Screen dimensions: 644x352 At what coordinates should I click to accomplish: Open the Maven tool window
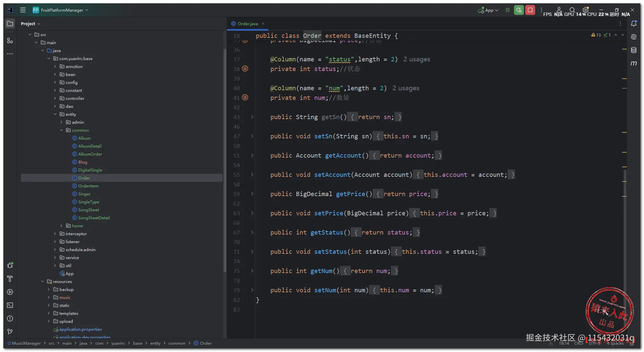tap(634, 63)
